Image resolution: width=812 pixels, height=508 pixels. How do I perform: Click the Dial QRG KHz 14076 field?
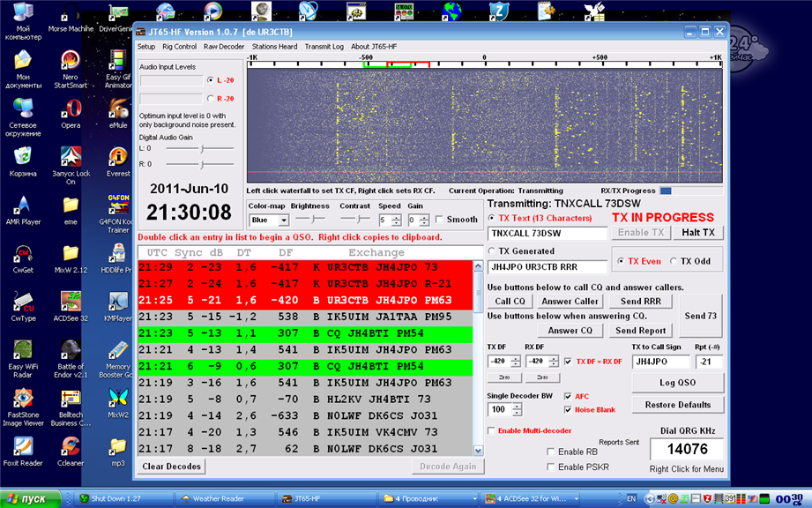click(687, 450)
